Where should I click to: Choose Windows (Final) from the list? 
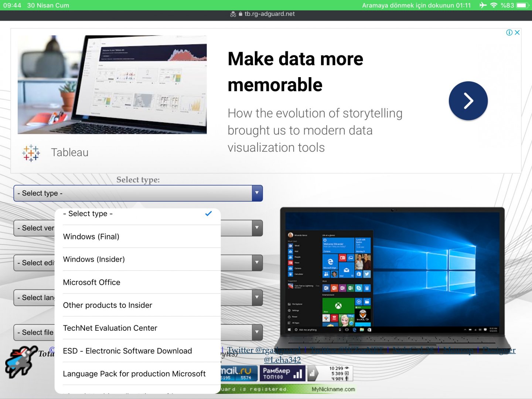pos(138,236)
